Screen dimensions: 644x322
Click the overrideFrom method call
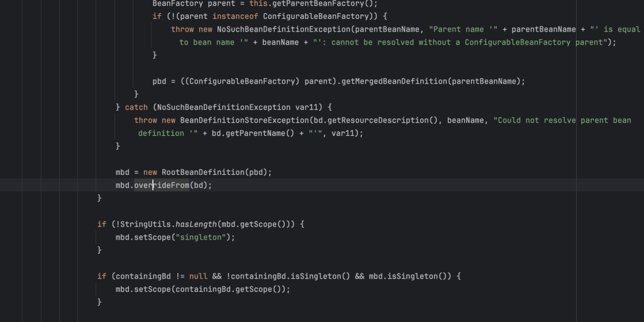tap(161, 186)
